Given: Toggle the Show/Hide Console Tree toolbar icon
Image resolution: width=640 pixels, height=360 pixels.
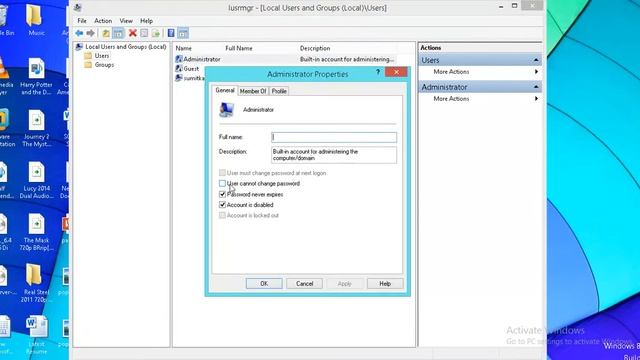Looking at the screenshot, I should tap(118, 33).
